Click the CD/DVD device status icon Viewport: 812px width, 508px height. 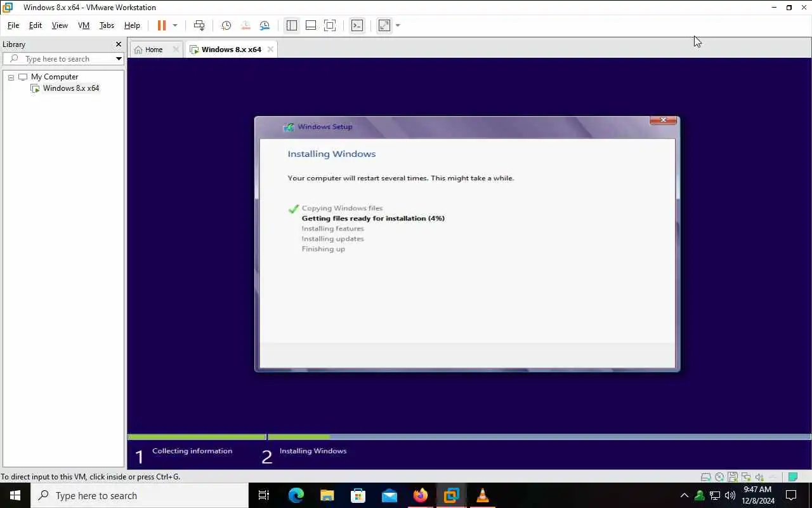[x=719, y=477]
